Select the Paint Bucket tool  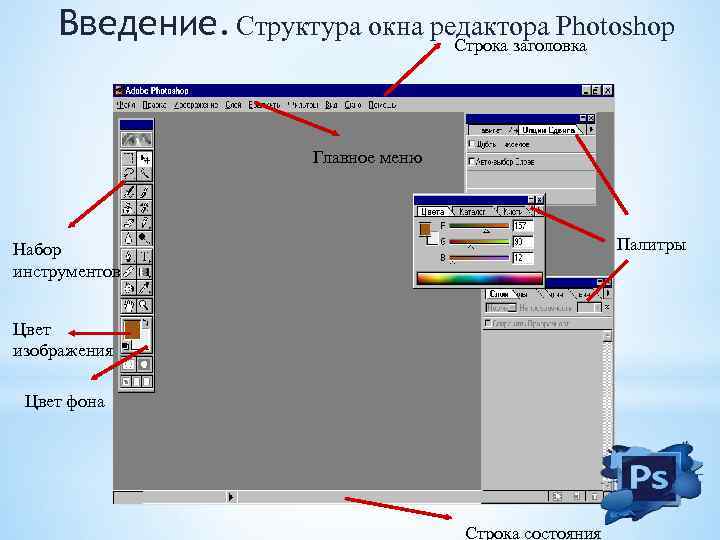tap(128, 288)
